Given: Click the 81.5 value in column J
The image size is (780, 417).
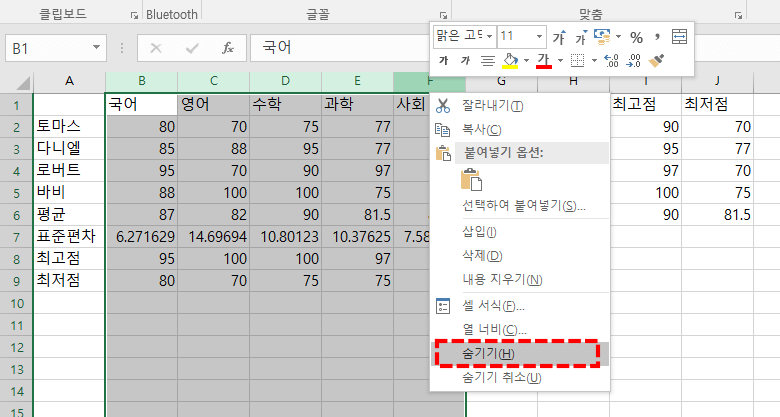Looking at the screenshot, I should [718, 214].
